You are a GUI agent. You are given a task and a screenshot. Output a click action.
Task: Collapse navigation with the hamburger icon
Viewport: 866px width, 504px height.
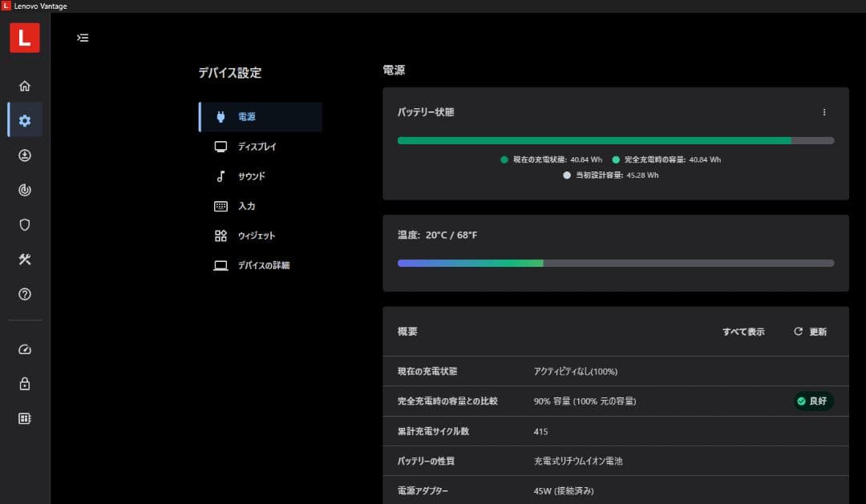83,38
